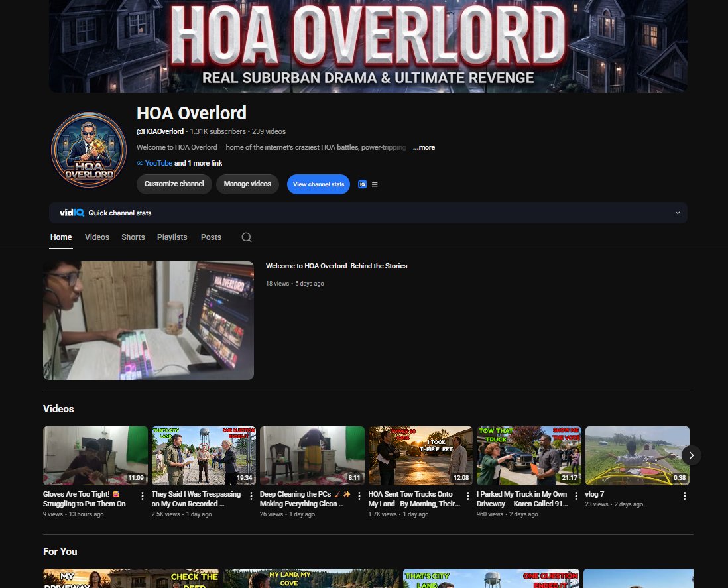Click the View channel stats button
The image size is (728, 588).
(x=318, y=184)
